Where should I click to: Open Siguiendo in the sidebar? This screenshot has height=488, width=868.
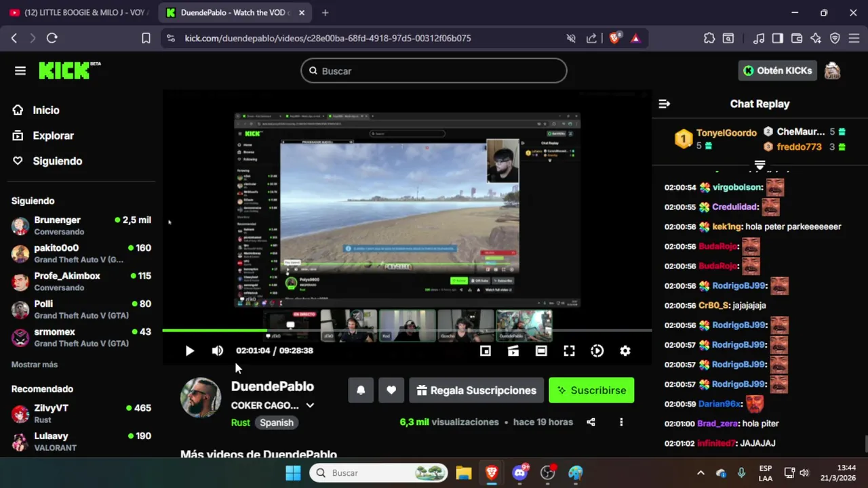pyautogui.click(x=57, y=161)
